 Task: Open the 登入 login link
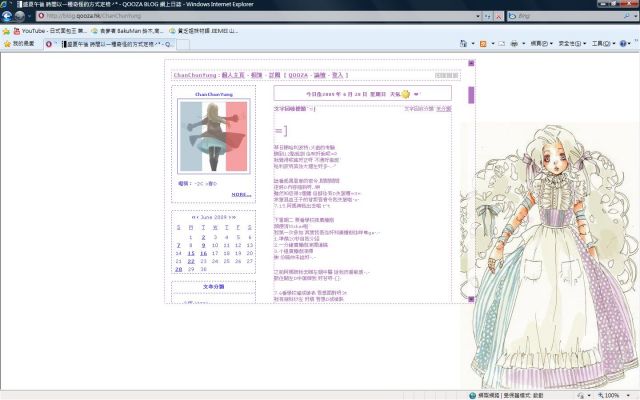pyautogui.click(x=338, y=76)
